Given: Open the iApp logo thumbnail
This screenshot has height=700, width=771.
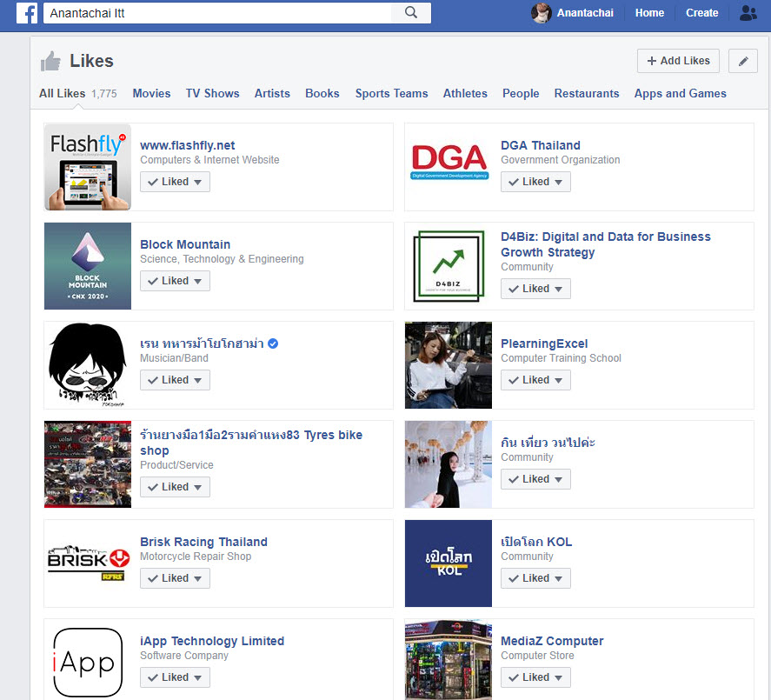Looking at the screenshot, I should [x=88, y=660].
